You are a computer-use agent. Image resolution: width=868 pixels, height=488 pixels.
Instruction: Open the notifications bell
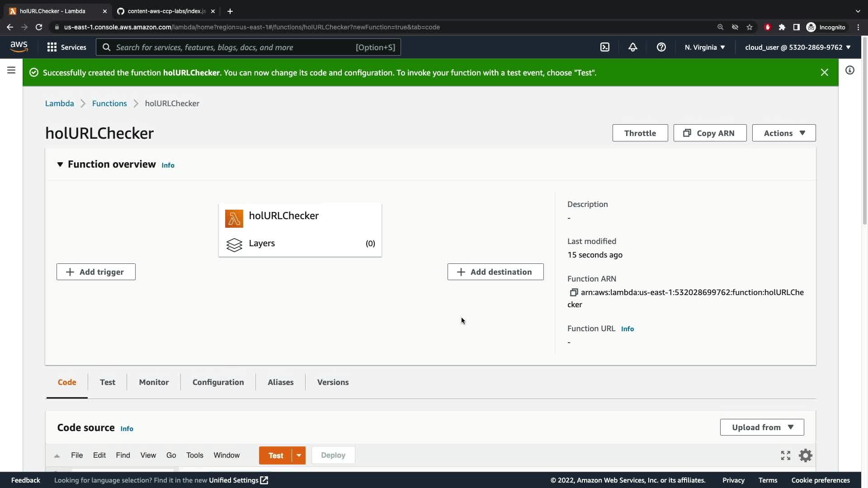[x=633, y=47]
